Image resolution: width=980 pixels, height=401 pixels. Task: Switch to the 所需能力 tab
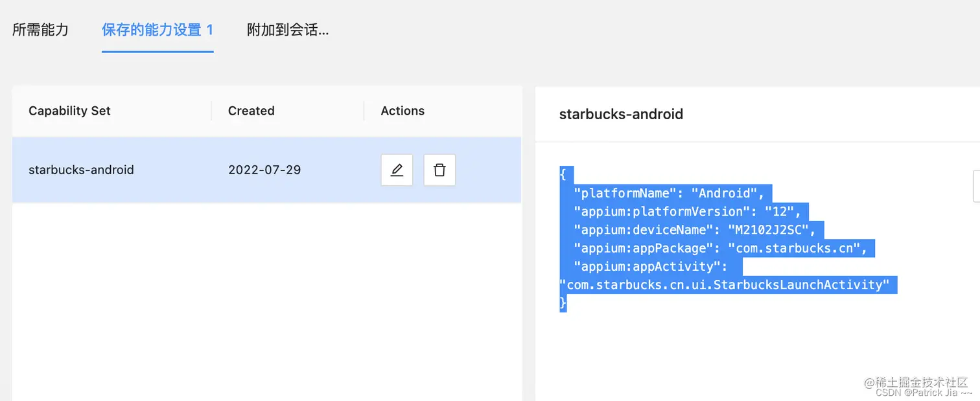(40, 30)
